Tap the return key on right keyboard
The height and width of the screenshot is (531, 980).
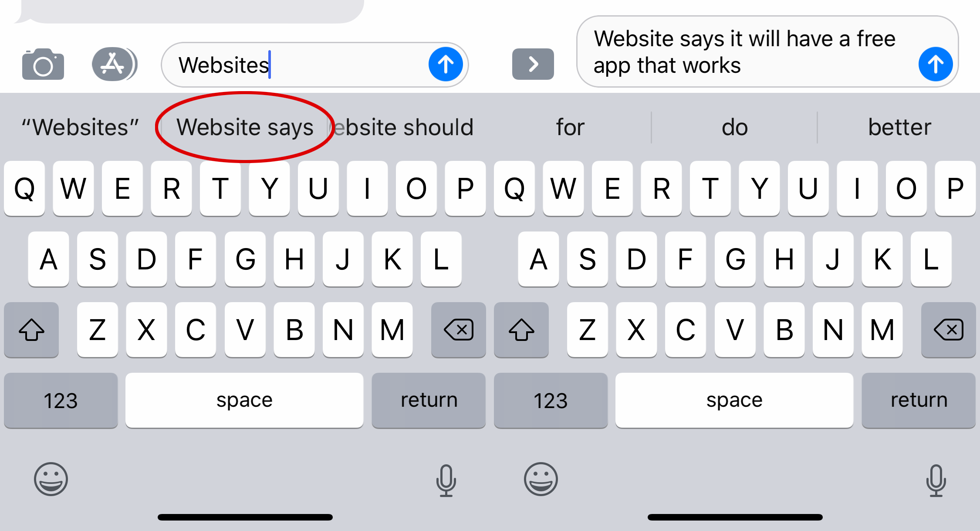[x=919, y=399]
